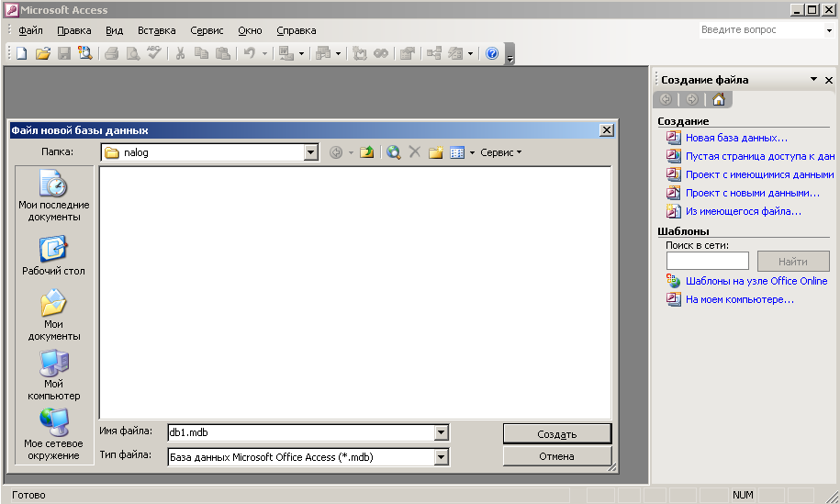840x504 pixels.
Task: Click the Print preview toolbar icon
Action: (x=133, y=53)
